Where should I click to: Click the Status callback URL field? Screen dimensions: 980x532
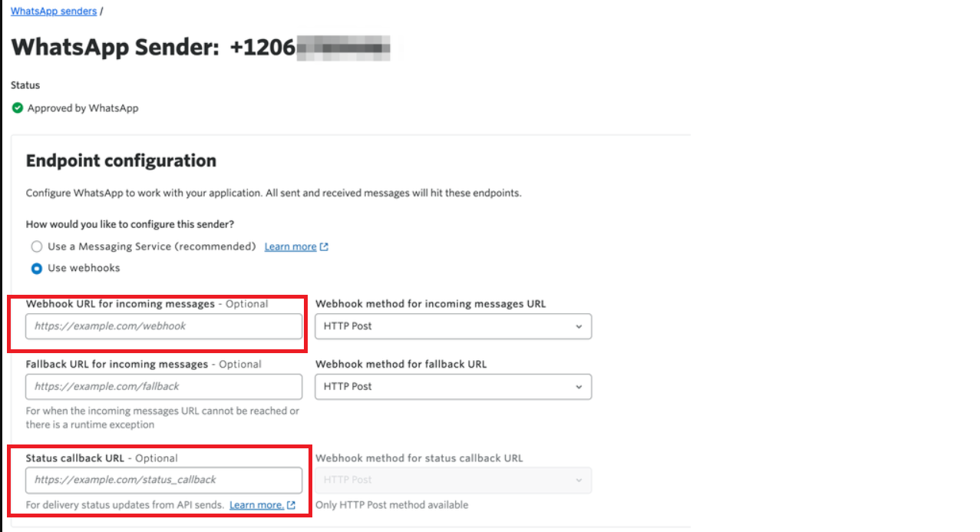(x=163, y=481)
